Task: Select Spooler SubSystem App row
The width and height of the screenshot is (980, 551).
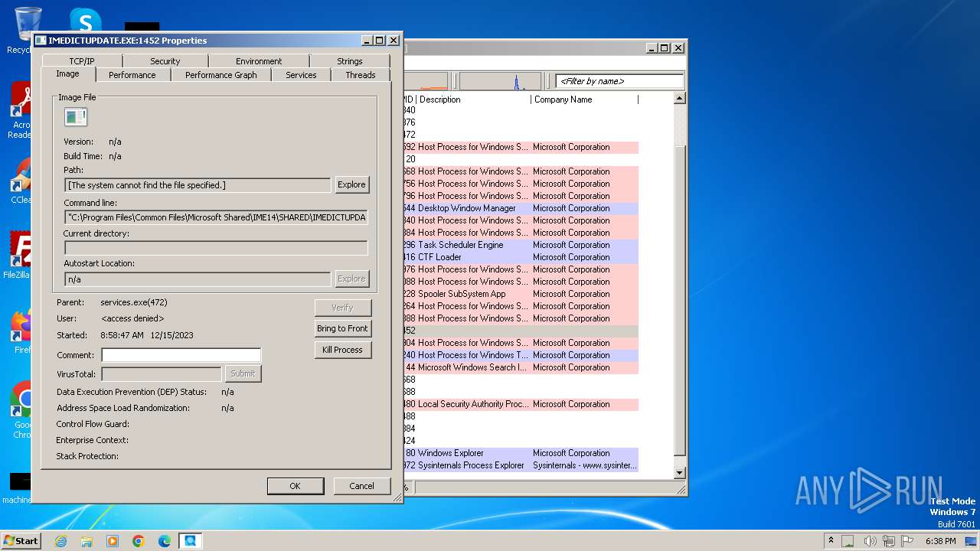Action: click(x=521, y=294)
